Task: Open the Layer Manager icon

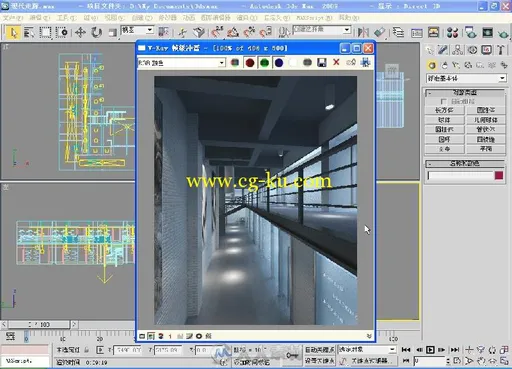Action: 398,32
